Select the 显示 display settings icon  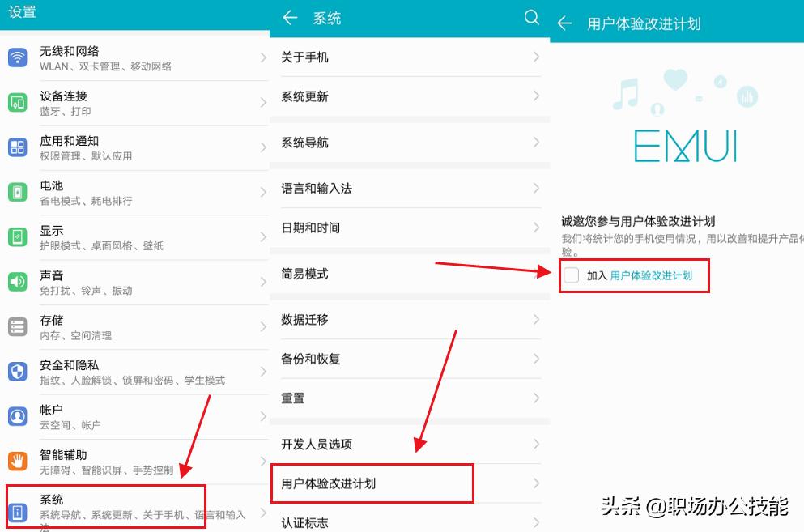17,236
